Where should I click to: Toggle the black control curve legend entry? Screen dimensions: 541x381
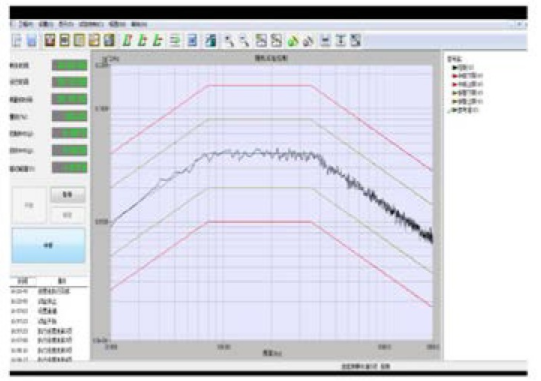pyautogui.click(x=463, y=67)
